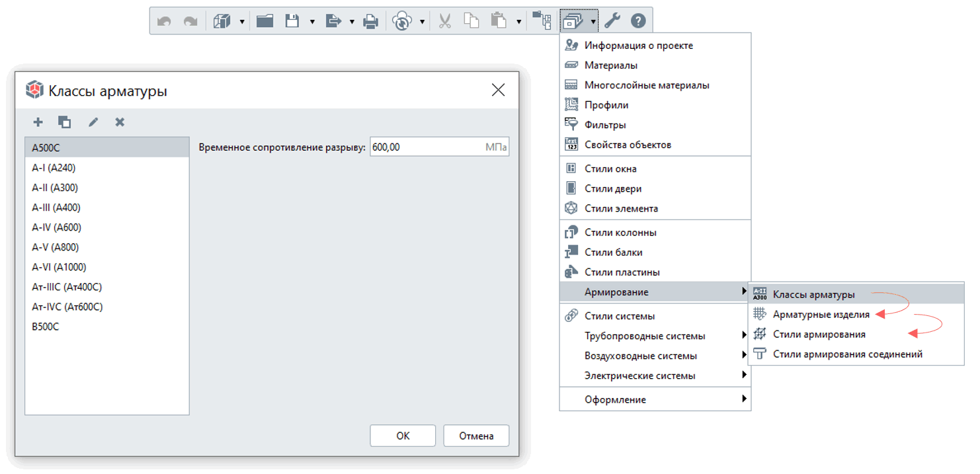Open Арматурные изделия from submenu
The width and height of the screenshot is (980, 474).
pos(821,315)
